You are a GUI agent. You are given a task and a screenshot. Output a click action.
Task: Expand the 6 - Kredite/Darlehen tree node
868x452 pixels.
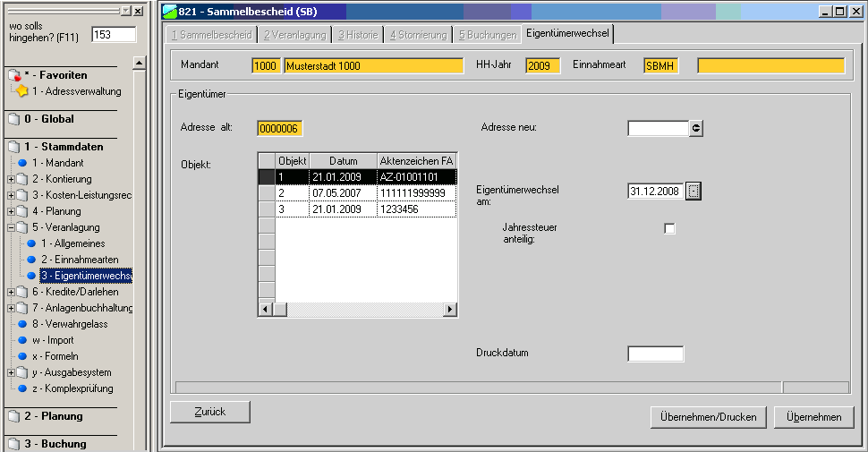11,292
